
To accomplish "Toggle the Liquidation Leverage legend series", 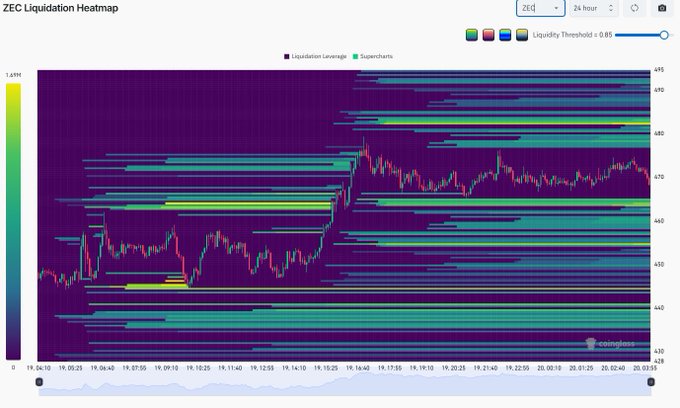I will tap(315, 56).
